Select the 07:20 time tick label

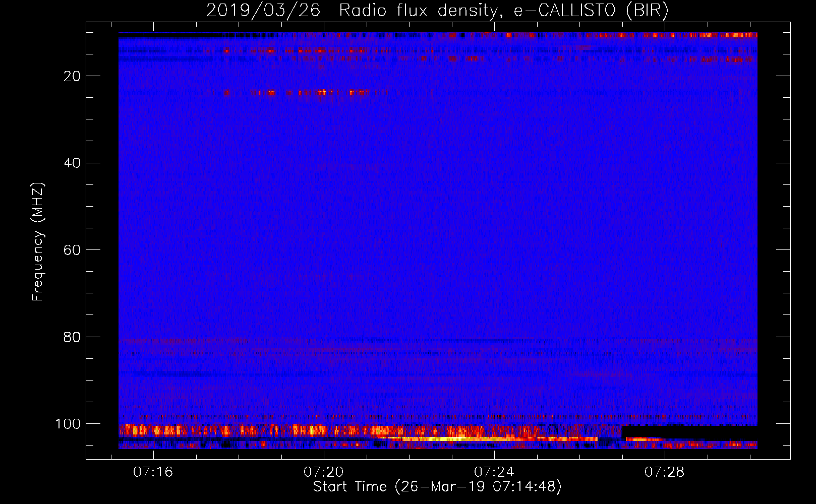pos(323,472)
